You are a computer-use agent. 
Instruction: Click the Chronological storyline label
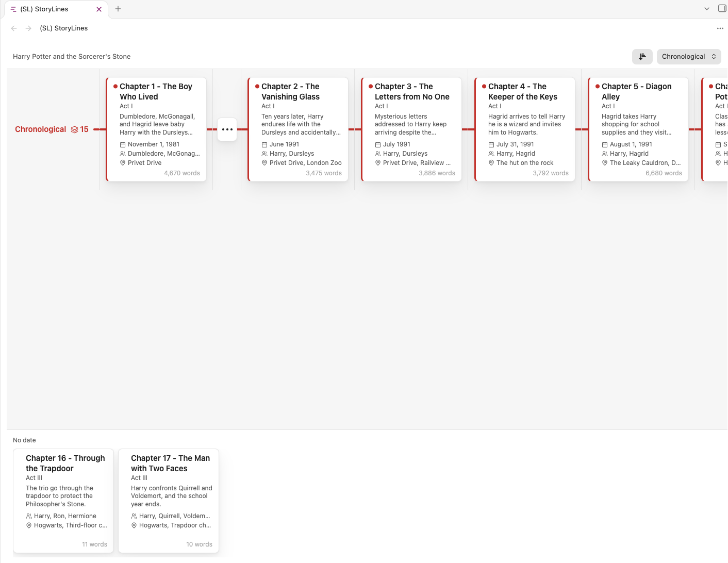[40, 129]
